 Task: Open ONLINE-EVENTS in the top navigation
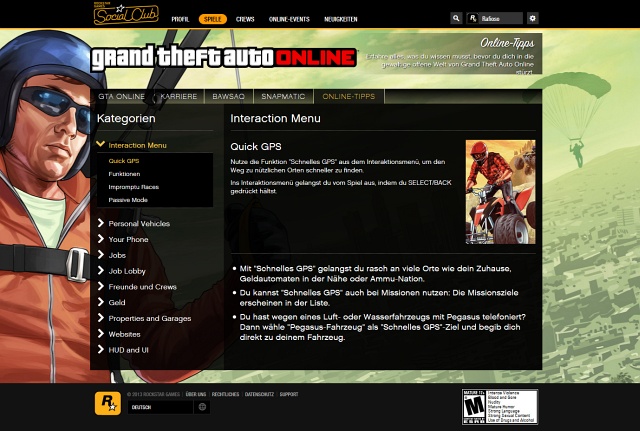[x=289, y=19]
